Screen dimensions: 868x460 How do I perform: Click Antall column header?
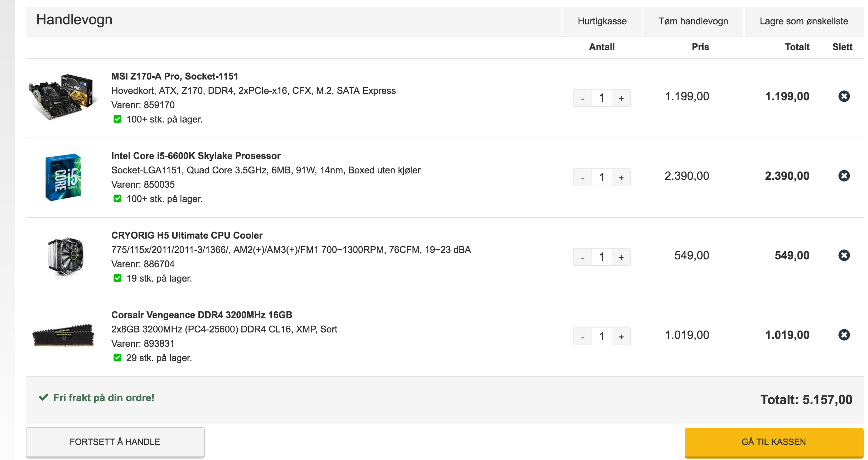pyautogui.click(x=602, y=47)
